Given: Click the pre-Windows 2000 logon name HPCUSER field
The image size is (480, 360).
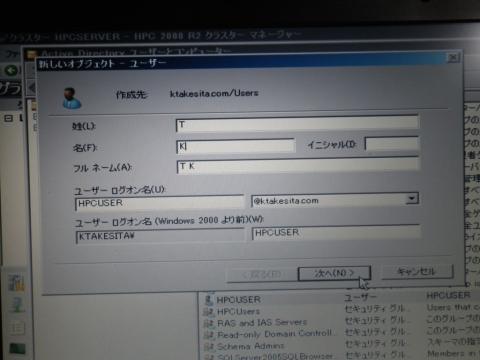Looking at the screenshot, I should pyautogui.click(x=336, y=232).
